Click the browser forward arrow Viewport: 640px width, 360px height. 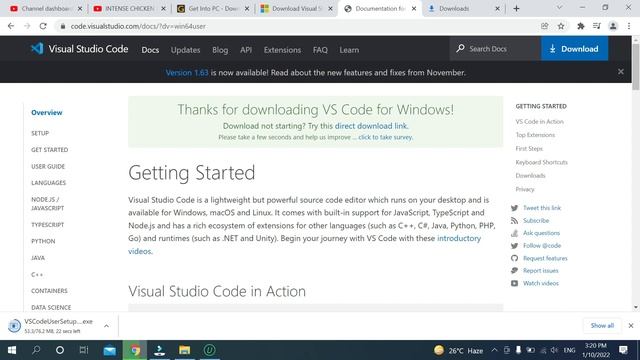click(x=27, y=26)
